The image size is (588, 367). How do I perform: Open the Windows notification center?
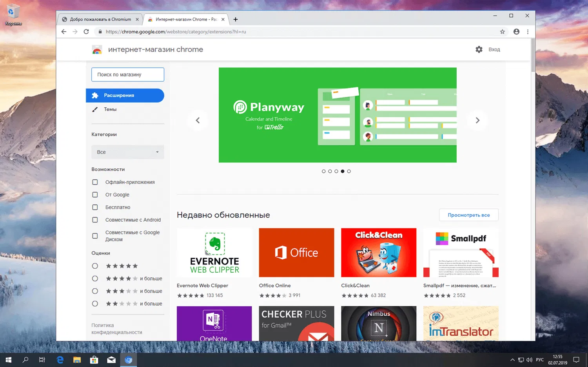(x=576, y=360)
